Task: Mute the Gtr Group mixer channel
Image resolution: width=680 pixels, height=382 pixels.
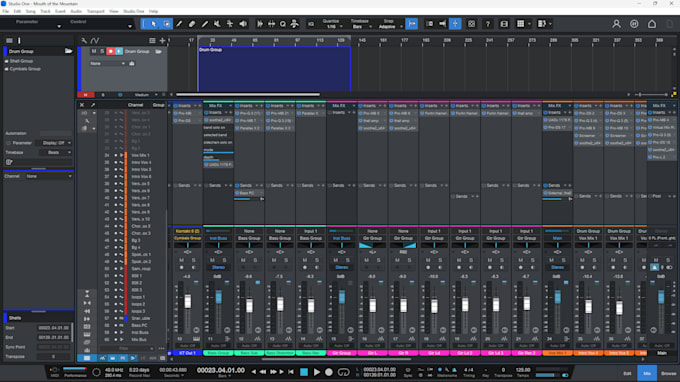Action: [336, 260]
